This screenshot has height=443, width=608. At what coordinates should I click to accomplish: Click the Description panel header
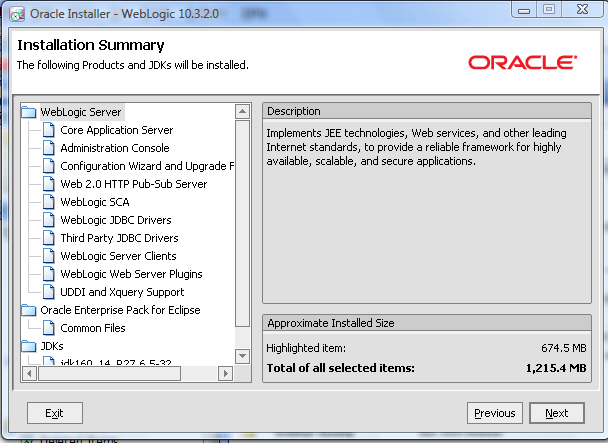pos(427,111)
